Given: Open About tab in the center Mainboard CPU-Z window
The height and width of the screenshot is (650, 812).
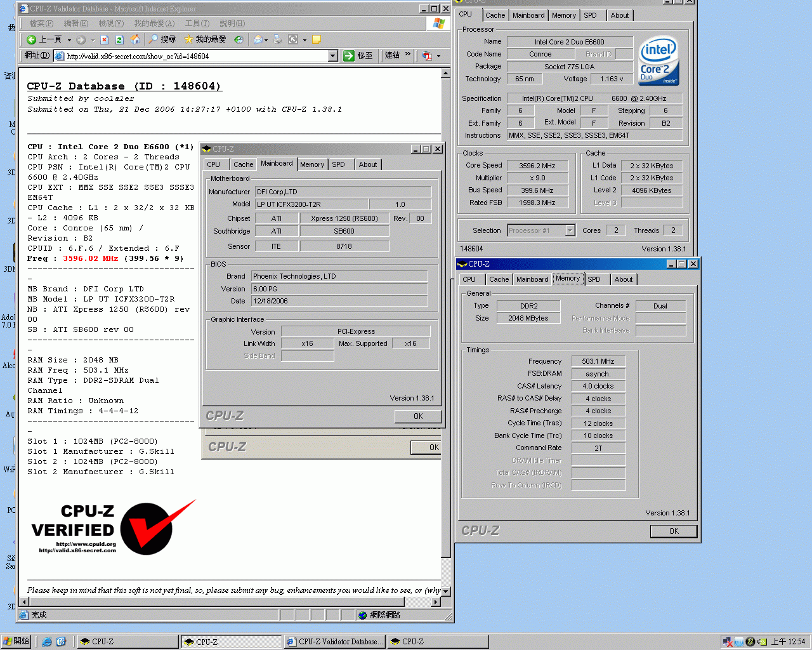Looking at the screenshot, I should click(368, 164).
